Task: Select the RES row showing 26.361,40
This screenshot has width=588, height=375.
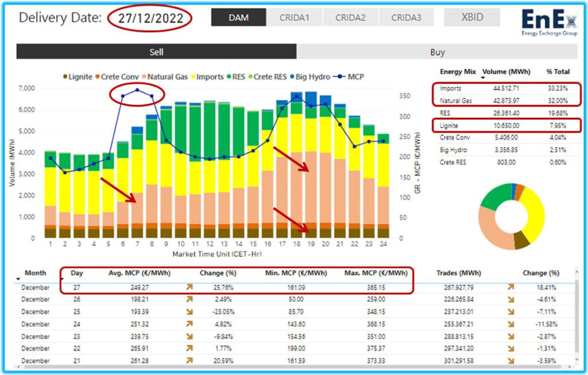Action: (x=506, y=113)
